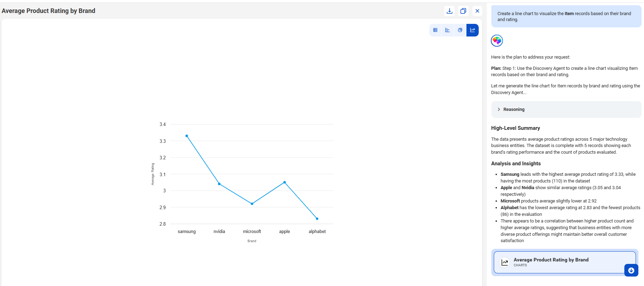Click the 3.4 y-axis value
This screenshot has height=286, width=644.
(x=162, y=124)
